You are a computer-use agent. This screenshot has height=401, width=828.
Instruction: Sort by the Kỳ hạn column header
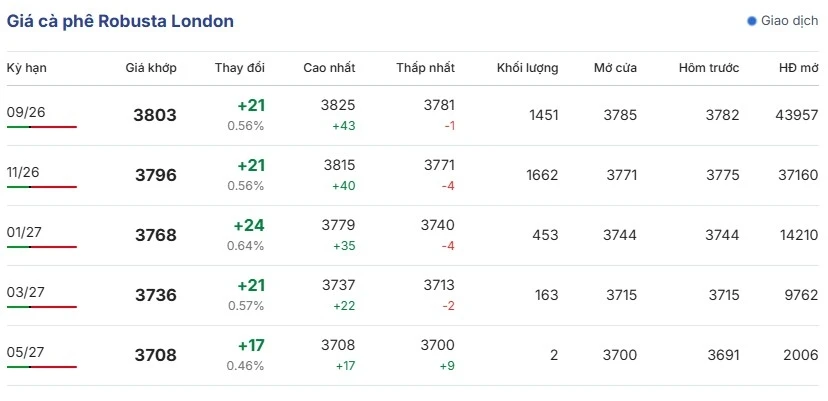(x=26, y=68)
